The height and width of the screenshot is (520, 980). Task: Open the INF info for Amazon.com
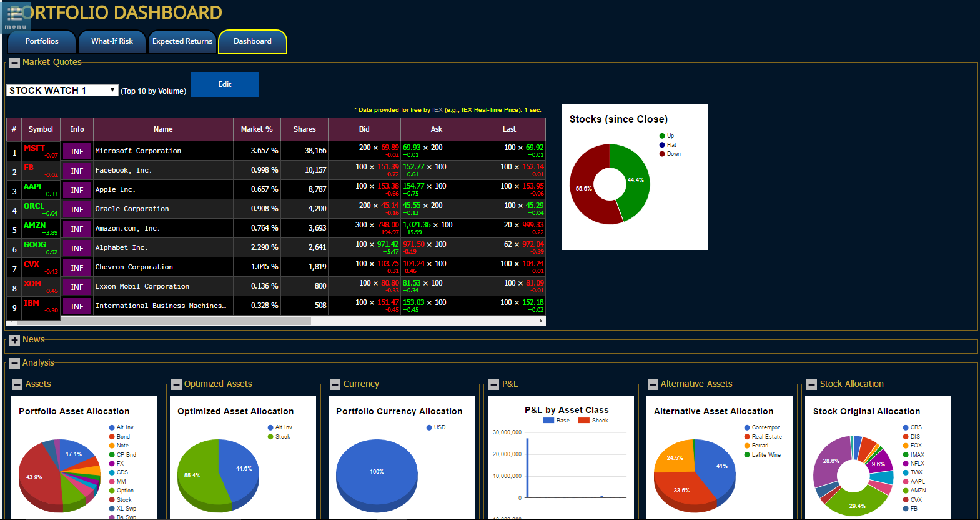[77, 229]
